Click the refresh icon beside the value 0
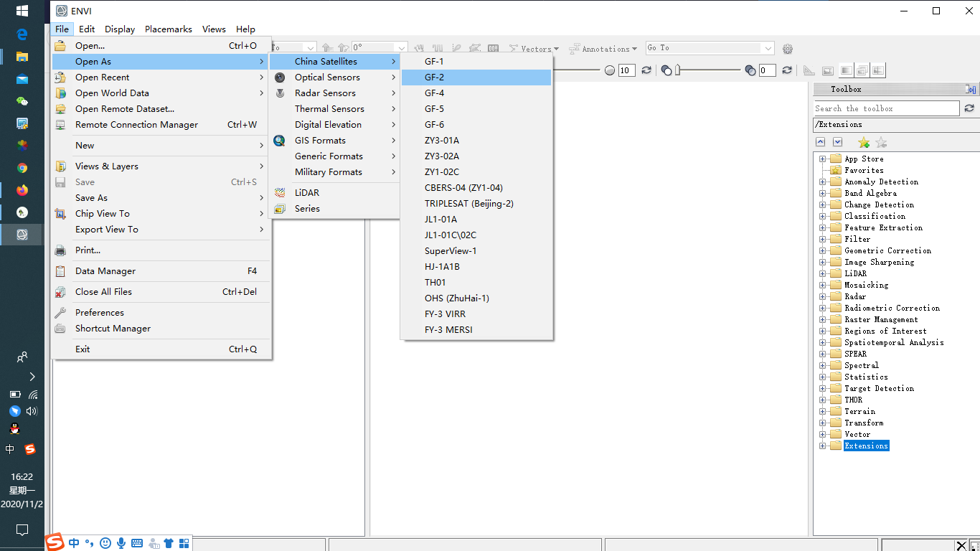 coord(787,70)
